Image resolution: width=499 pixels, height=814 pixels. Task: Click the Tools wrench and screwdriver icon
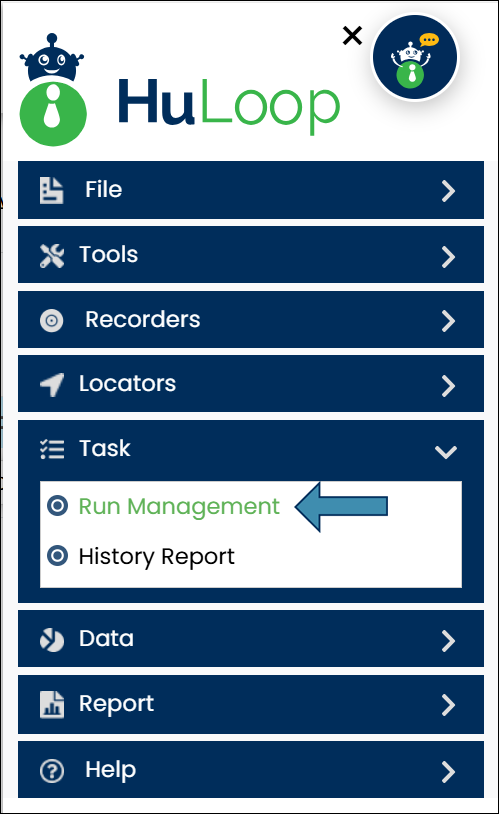[x=51, y=255]
